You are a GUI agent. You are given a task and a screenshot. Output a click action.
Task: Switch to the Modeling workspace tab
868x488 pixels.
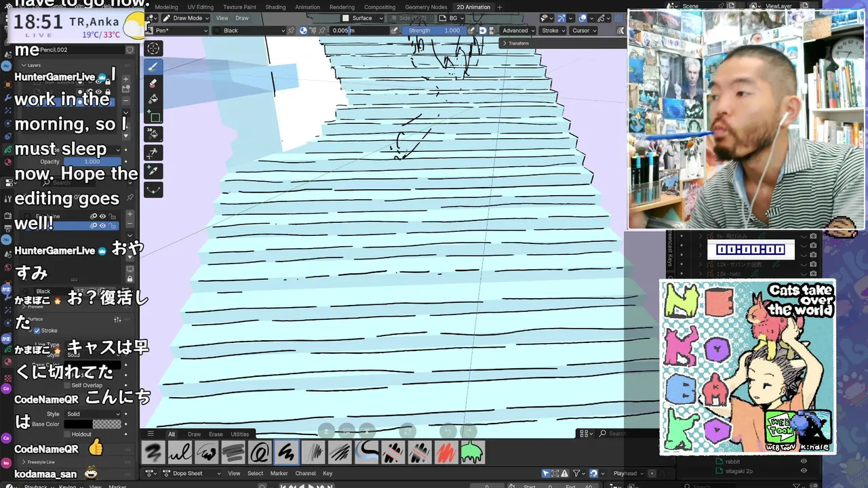pyautogui.click(x=166, y=7)
